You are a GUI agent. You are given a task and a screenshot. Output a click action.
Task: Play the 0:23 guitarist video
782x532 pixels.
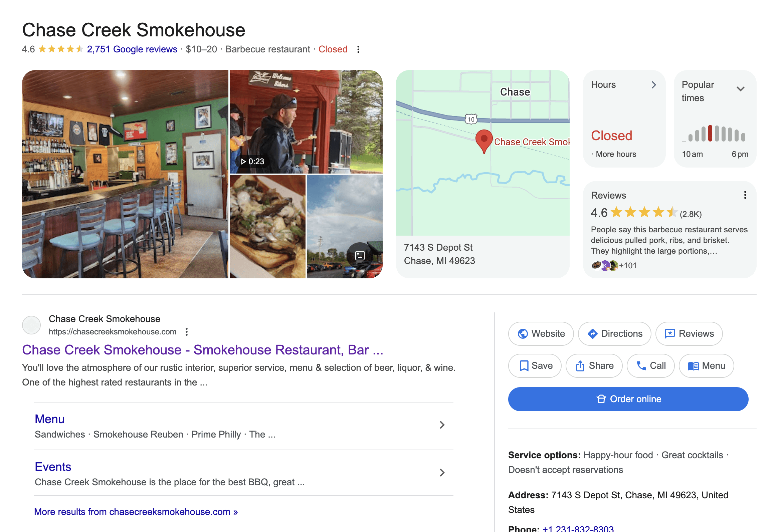[306, 122]
